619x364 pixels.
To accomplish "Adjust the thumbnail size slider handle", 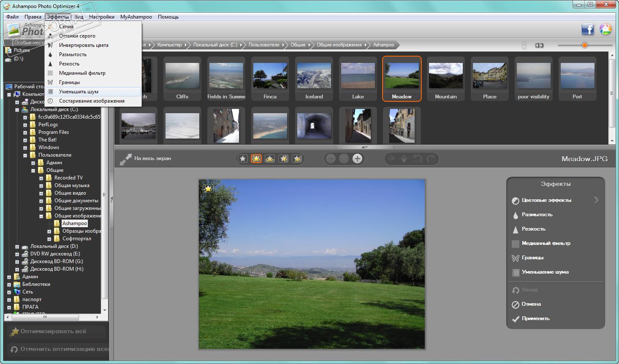I will tap(585, 45).
